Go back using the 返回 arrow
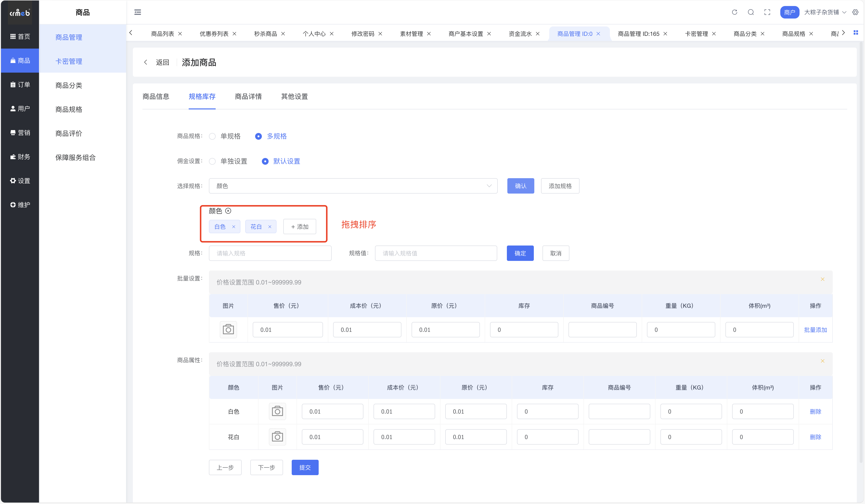Viewport: 865px width, 504px height. pos(146,62)
